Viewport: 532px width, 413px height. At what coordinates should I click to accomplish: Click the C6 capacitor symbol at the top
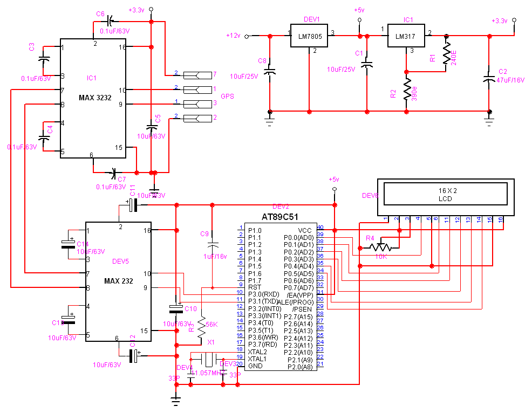[x=110, y=22]
